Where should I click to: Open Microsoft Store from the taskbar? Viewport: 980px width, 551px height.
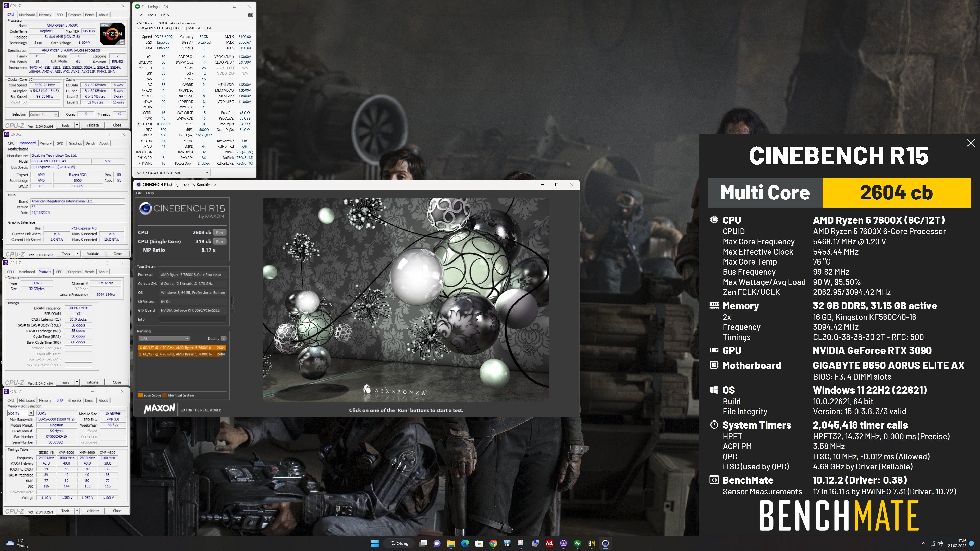pyautogui.click(x=479, y=543)
